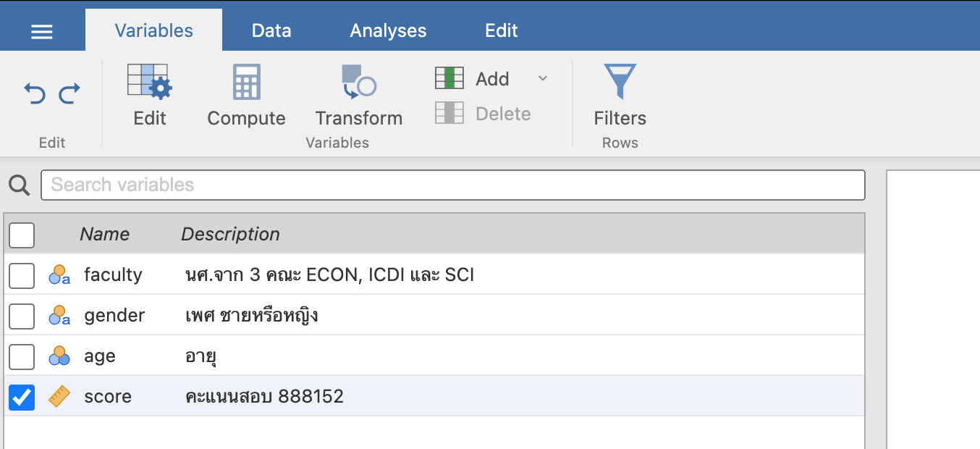The height and width of the screenshot is (449, 980).
Task: Tick the gender variable checkbox
Action: tap(22, 316)
